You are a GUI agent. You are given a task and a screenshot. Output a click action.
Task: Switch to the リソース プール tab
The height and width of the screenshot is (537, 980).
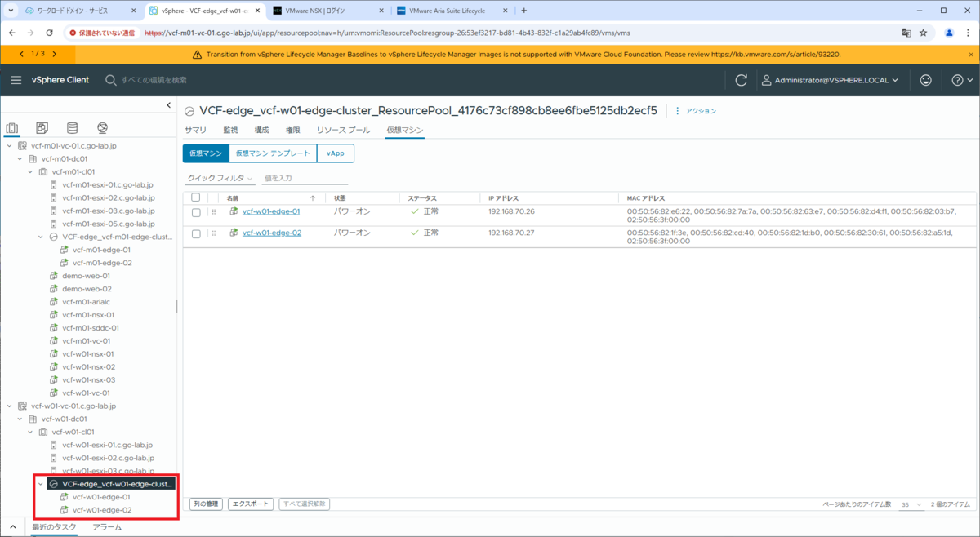343,130
